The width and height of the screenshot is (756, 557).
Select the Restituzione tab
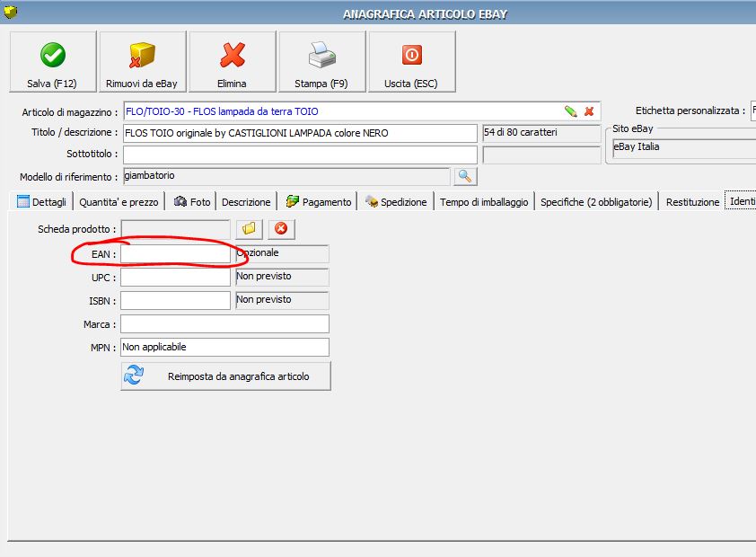[x=692, y=201]
